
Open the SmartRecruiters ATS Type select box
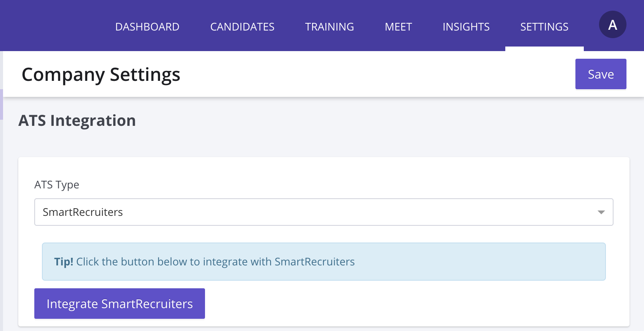305,212
